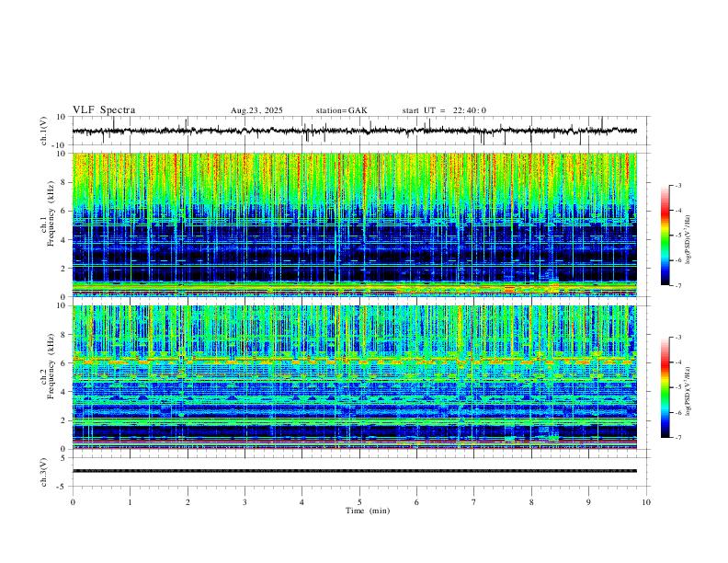This screenshot has height=563, width=728.
Task: Click the upper color bar beside ch.1 spectrogram
Action: [x=665, y=236]
